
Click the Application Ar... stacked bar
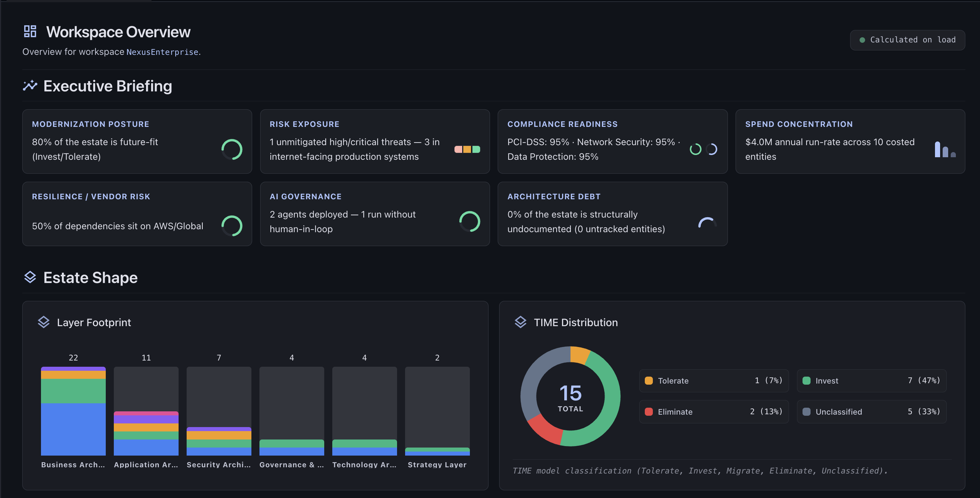(x=146, y=433)
